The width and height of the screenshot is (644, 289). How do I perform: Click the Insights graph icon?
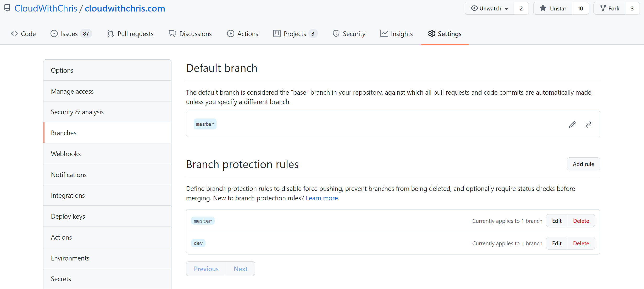coord(384,33)
